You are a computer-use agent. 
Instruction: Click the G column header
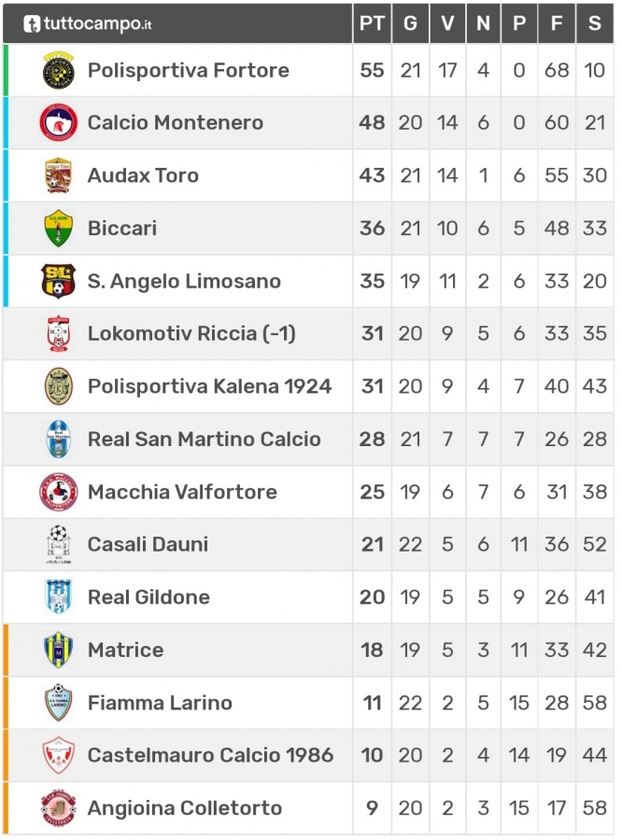click(410, 23)
